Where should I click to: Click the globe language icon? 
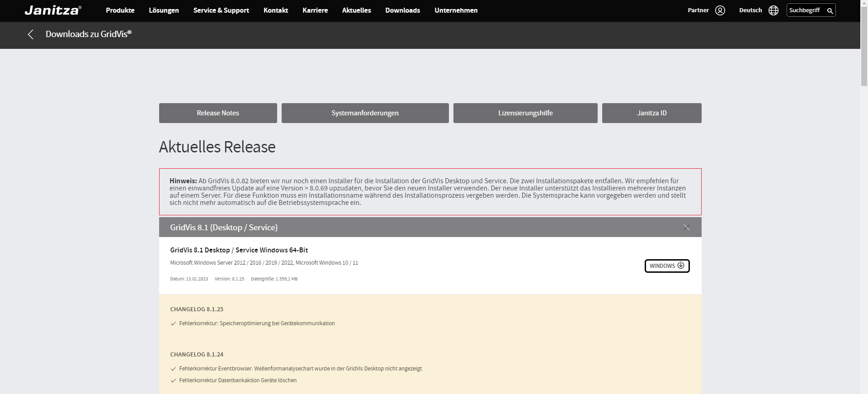[774, 10]
